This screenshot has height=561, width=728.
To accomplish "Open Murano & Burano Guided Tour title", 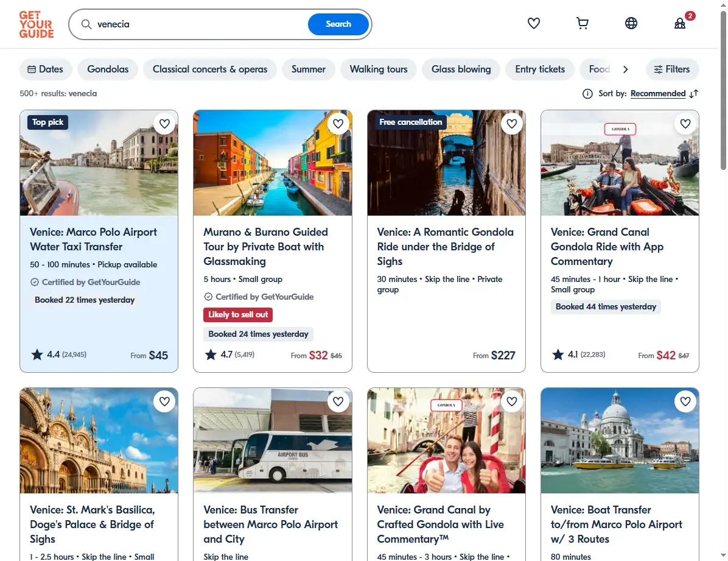I will [265, 247].
